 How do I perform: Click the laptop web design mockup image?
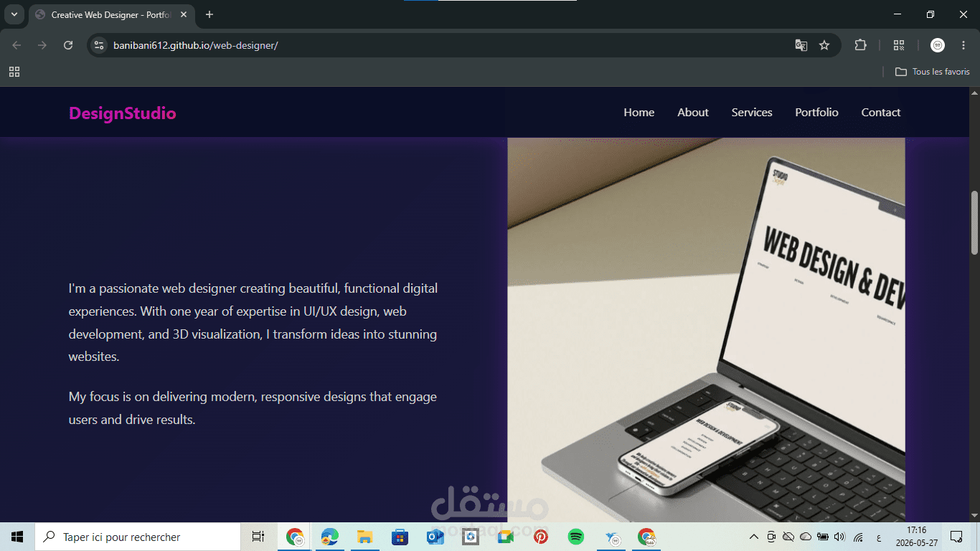click(x=706, y=330)
